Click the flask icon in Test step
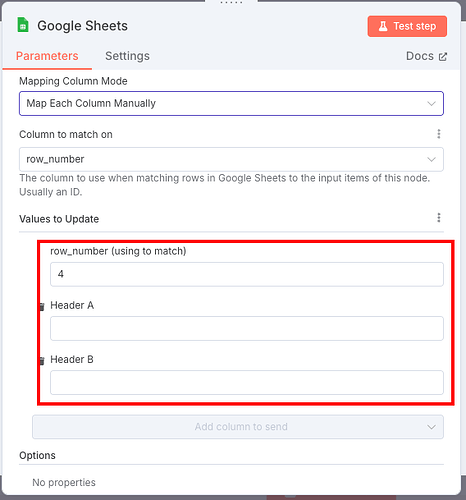 pos(383,26)
